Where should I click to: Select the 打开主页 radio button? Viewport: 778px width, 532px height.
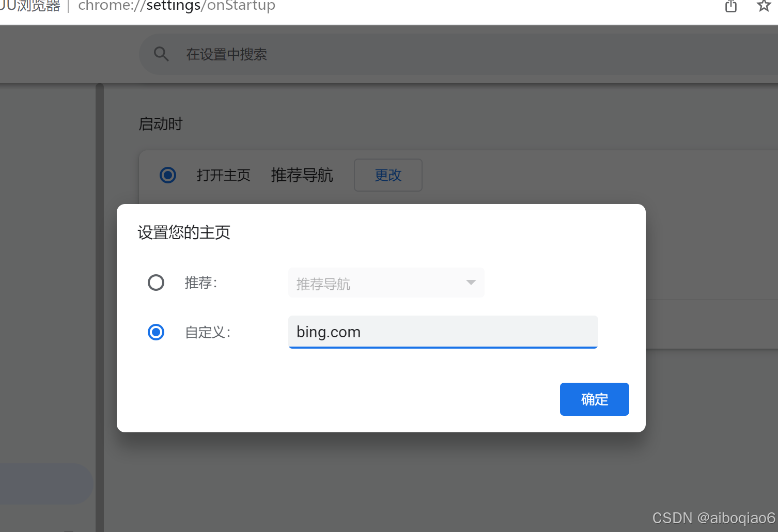pos(168,175)
